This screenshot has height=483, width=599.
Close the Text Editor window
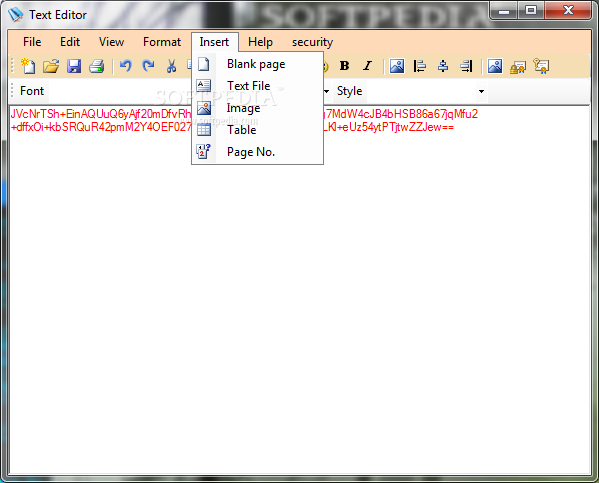[x=568, y=10]
